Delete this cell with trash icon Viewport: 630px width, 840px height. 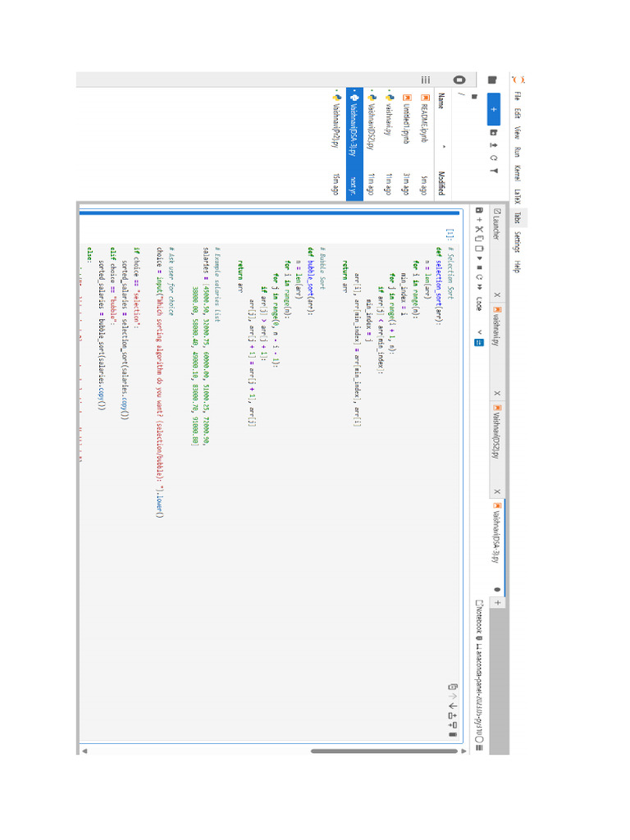click(453, 734)
